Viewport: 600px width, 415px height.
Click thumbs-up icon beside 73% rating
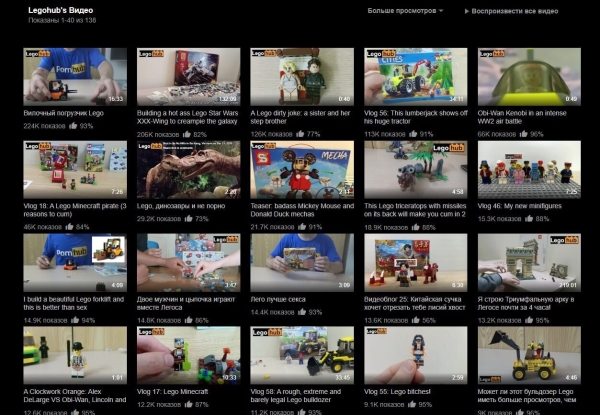[x=188, y=218]
